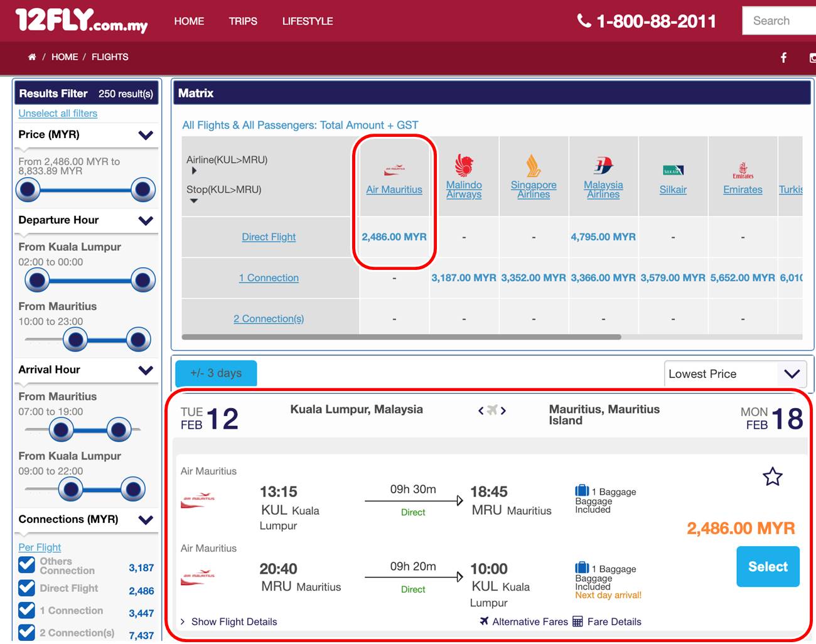Click the plane icon next to Alternative Fares
816x644 pixels.
click(x=484, y=621)
